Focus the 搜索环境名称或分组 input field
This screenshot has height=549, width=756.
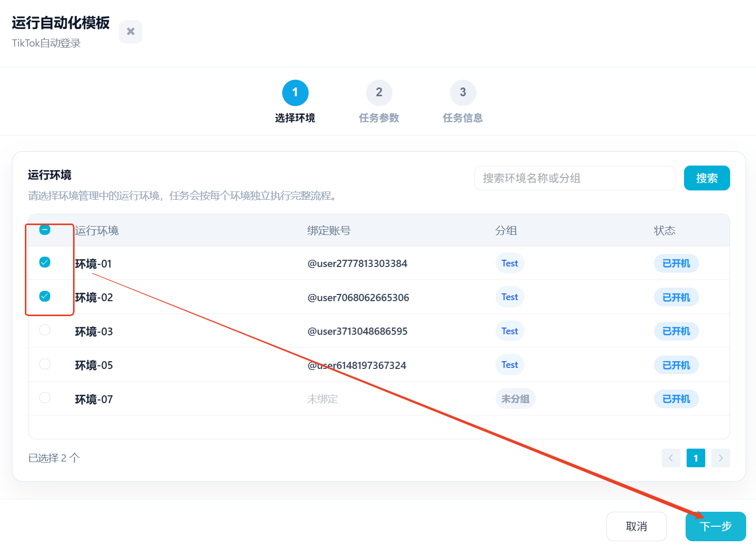pos(575,178)
